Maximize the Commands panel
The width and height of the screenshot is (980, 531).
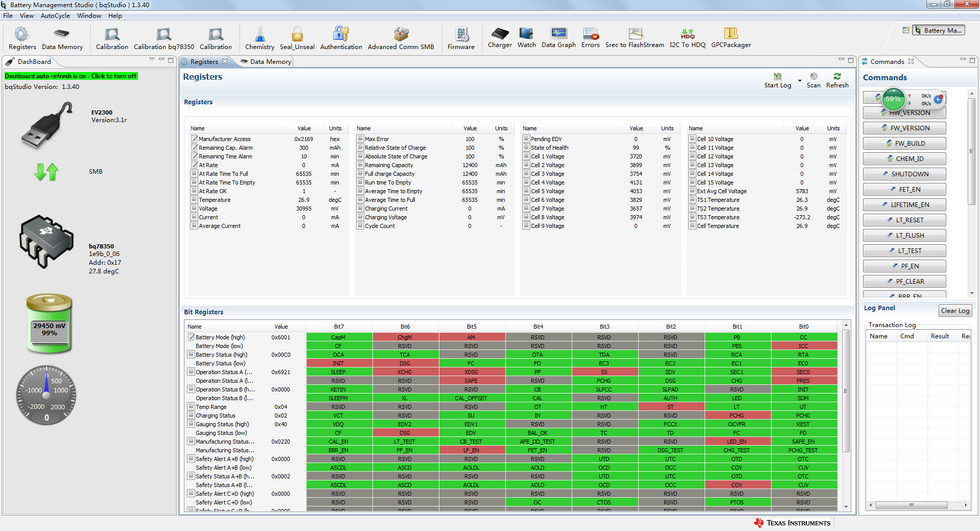coord(972,60)
